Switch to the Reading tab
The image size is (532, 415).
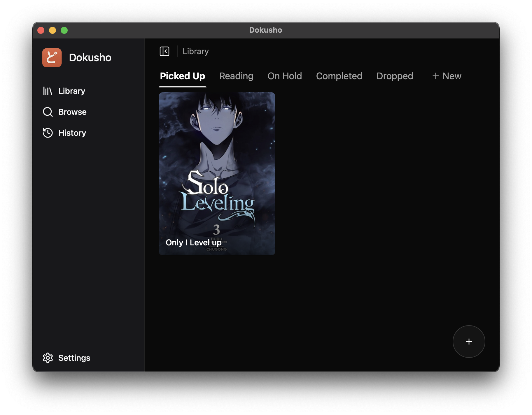236,76
